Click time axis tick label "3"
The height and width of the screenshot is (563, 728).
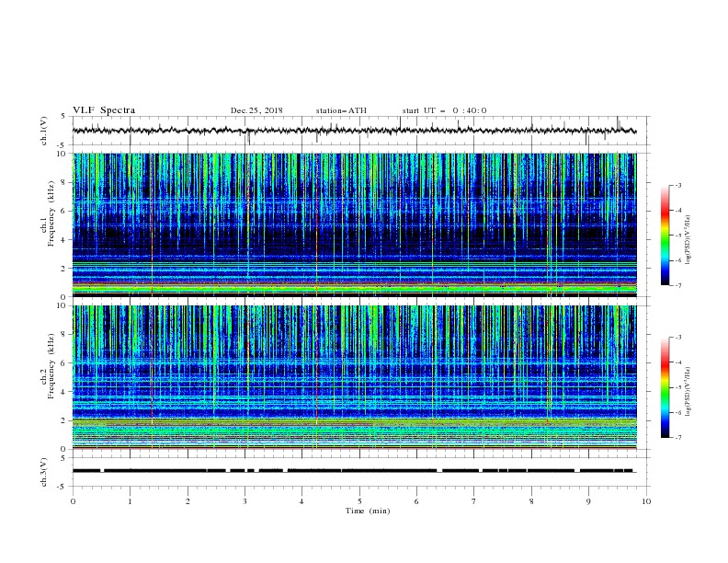click(x=245, y=501)
